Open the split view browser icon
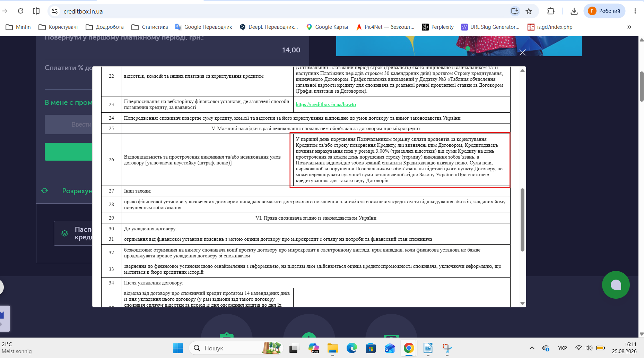644x358 pixels. pos(36,11)
